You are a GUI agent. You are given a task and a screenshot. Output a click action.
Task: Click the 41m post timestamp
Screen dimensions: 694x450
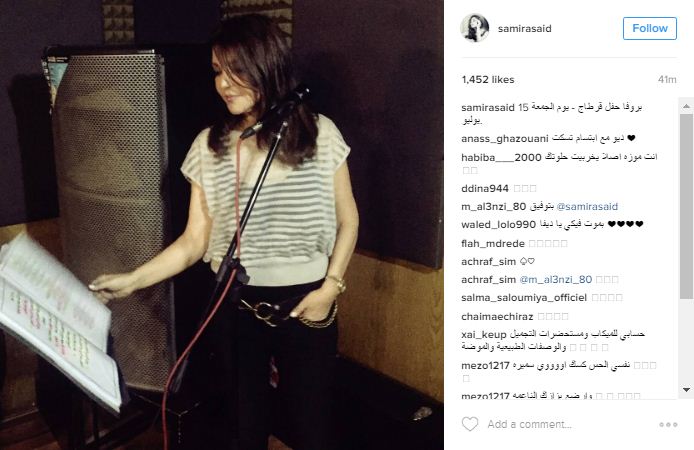(667, 80)
